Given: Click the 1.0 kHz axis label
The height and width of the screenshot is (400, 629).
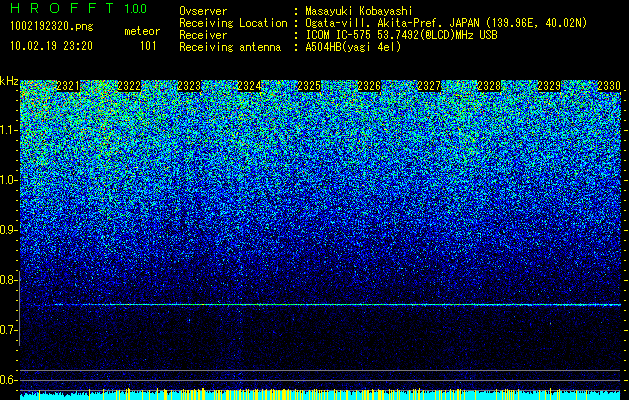Looking at the screenshot, I should 9,180.
